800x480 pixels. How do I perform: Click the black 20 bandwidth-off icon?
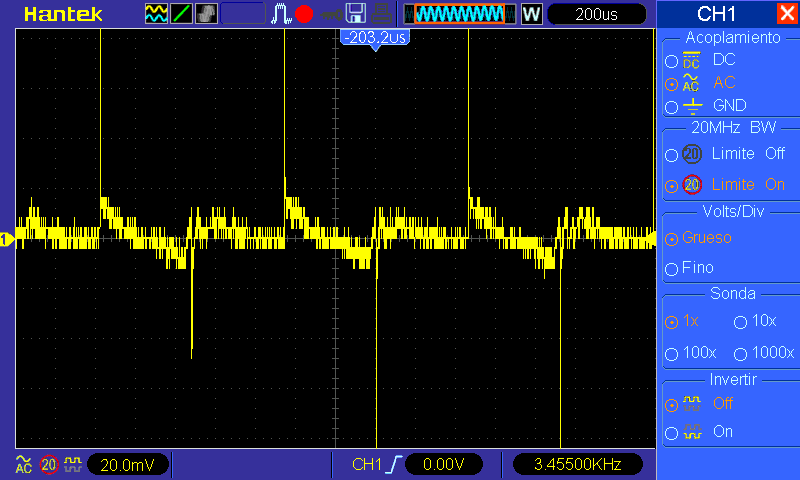click(x=692, y=154)
